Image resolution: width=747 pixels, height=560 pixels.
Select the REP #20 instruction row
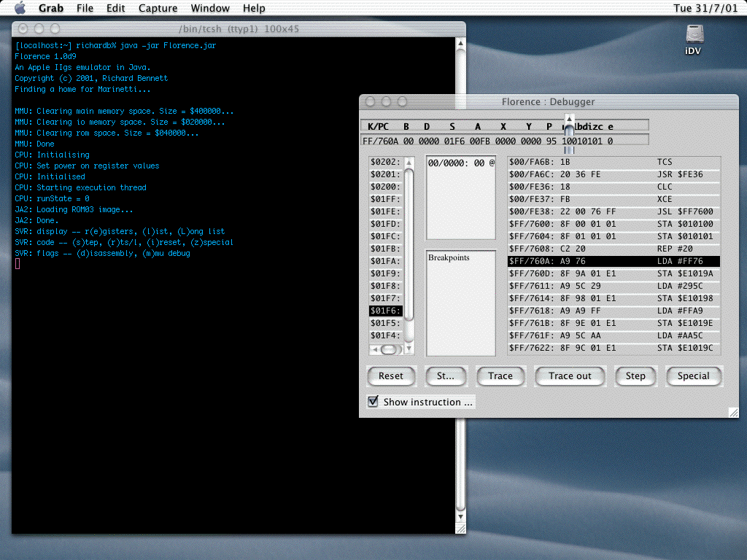tap(614, 249)
